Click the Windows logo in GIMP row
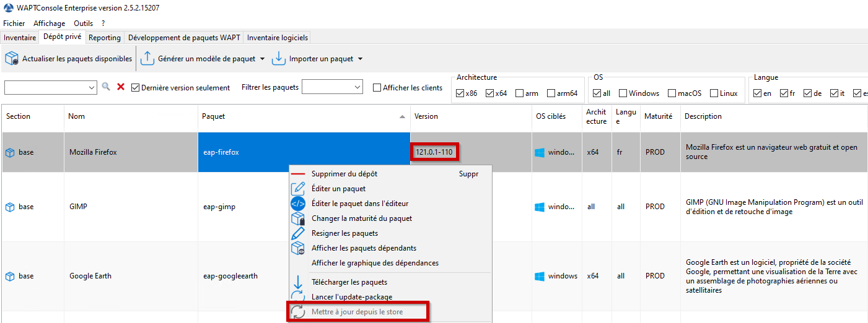Screen dimensions: 868x323 pyautogui.click(x=540, y=207)
